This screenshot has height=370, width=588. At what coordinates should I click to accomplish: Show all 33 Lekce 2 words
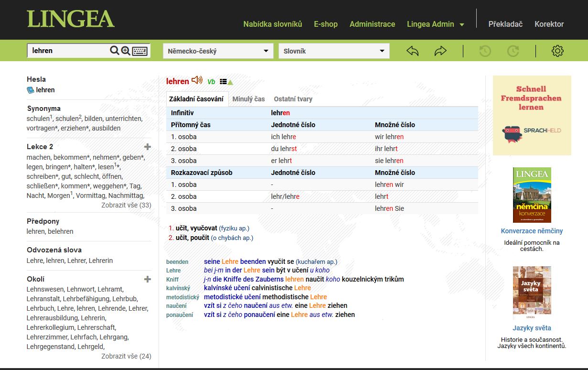coord(126,205)
